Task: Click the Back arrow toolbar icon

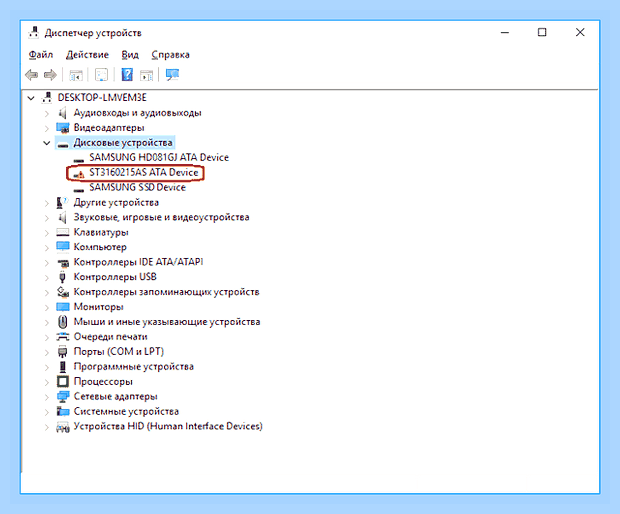Action: 32,75
